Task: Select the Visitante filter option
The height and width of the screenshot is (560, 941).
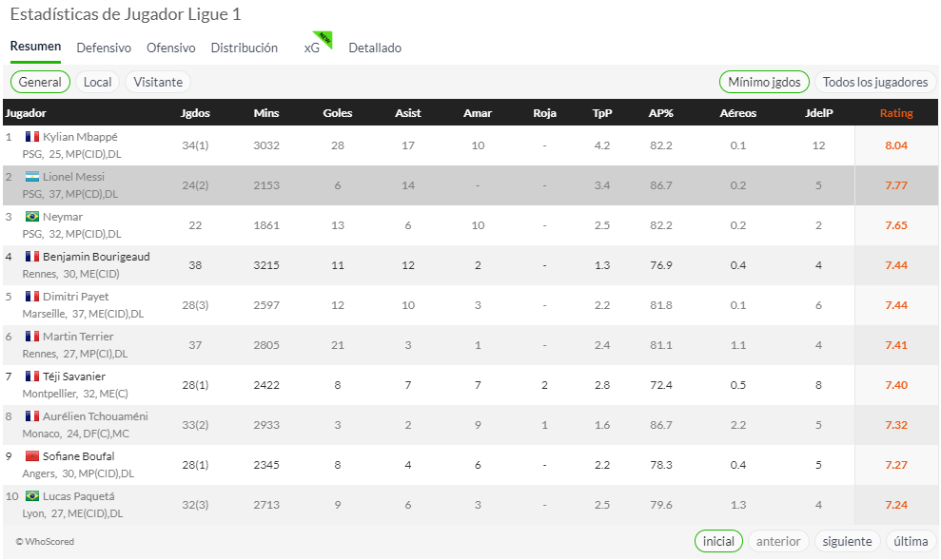Action: click(158, 82)
